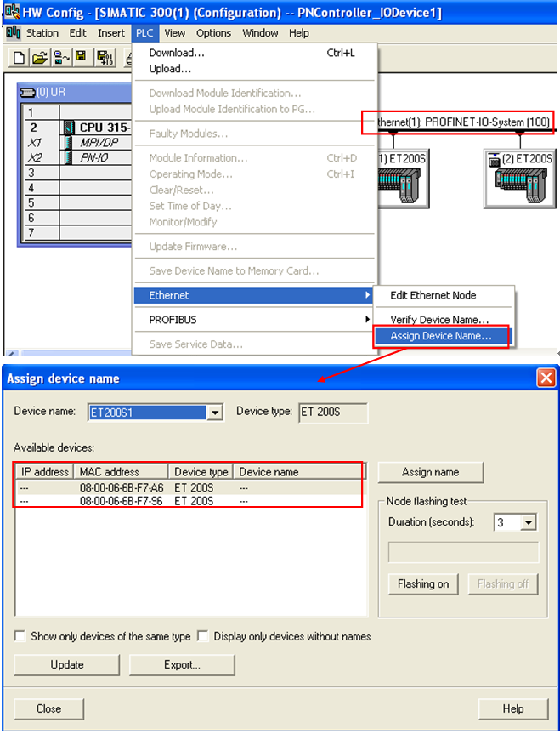The image size is (560, 734).
Task: Click the Device type field showing ET 200S
Action: tap(333, 413)
